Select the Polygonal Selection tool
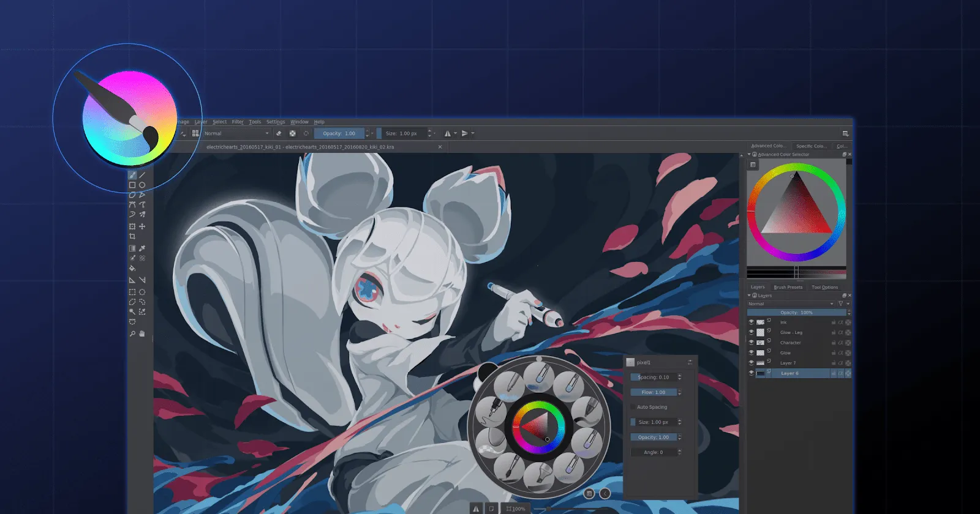980x514 pixels. 132,302
